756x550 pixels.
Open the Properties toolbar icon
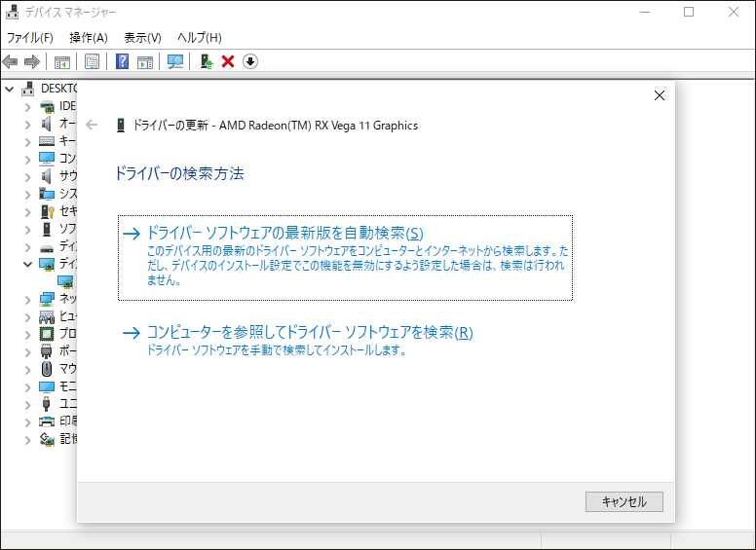point(92,61)
